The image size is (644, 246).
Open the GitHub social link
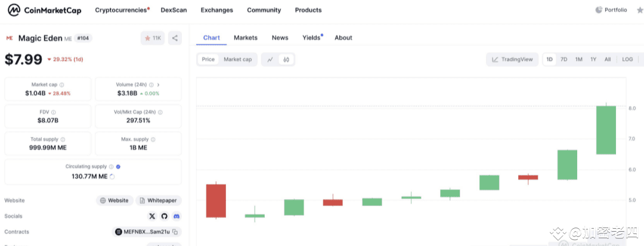[165, 216]
